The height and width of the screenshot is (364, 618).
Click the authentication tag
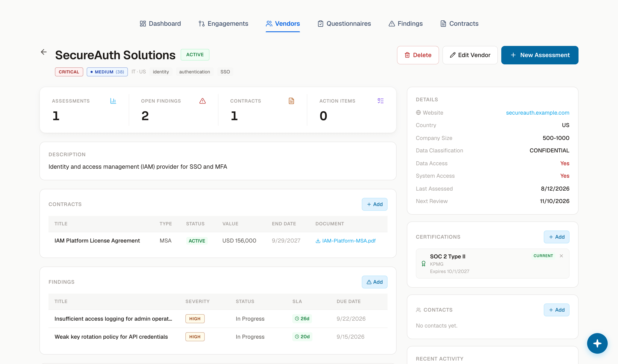pos(194,72)
